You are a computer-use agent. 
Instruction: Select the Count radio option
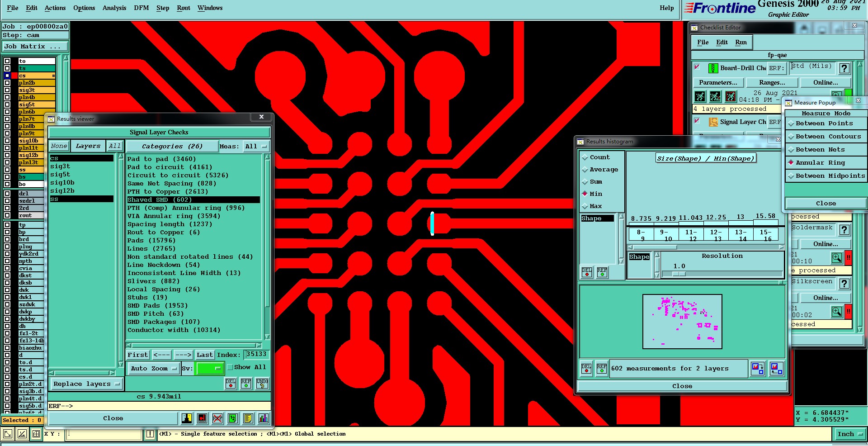pyautogui.click(x=585, y=157)
